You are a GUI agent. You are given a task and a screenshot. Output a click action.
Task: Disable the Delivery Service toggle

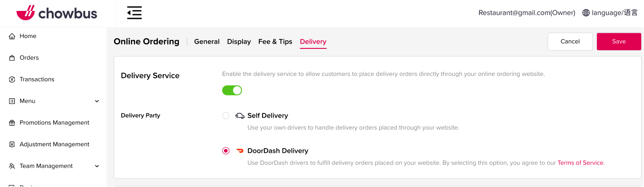tap(232, 90)
